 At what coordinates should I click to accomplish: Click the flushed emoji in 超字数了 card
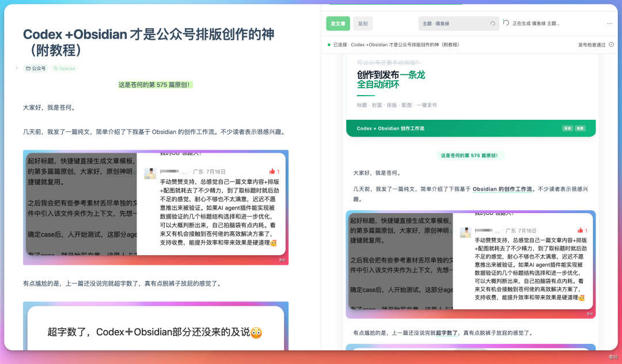pos(256,332)
